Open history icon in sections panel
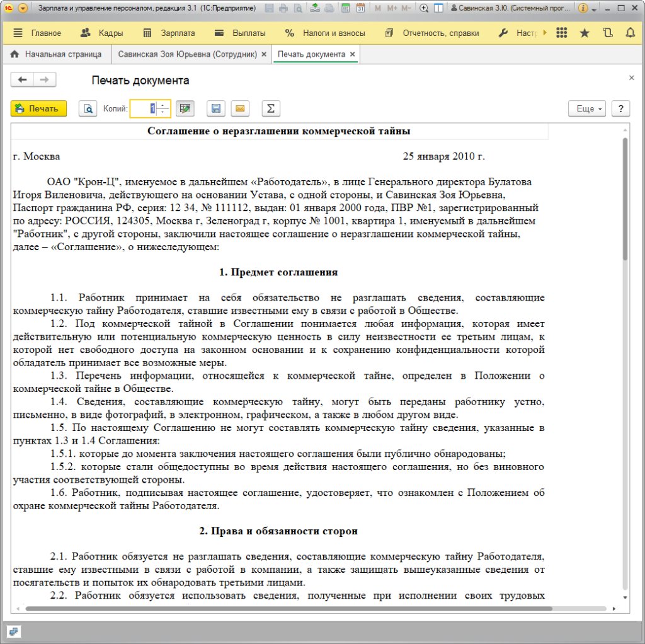This screenshot has width=645, height=644. pyautogui.click(x=608, y=33)
